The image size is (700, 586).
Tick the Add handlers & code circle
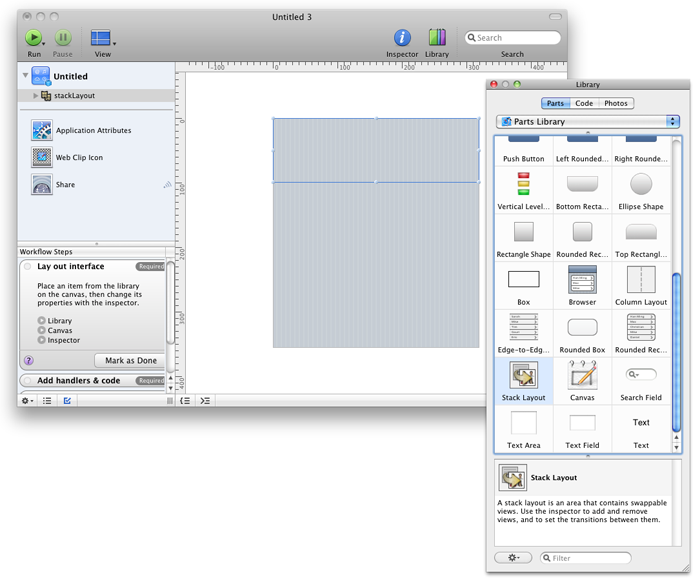point(27,381)
